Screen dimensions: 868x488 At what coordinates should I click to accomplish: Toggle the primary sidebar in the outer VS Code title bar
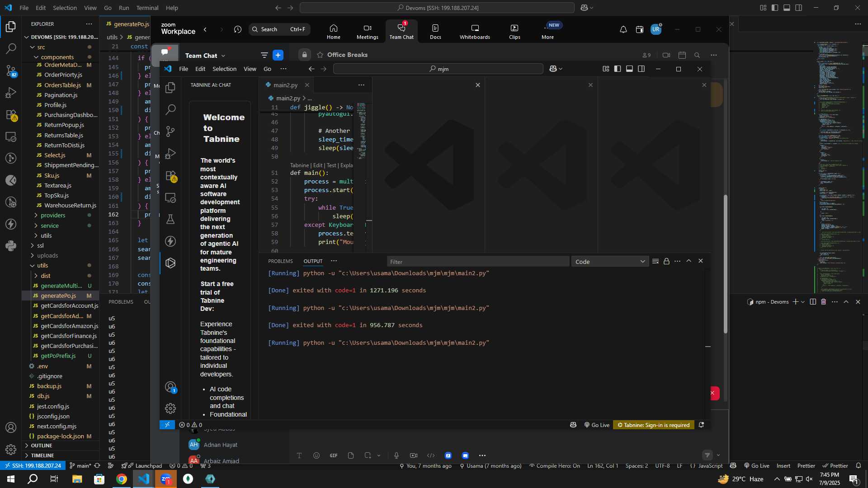coord(775,8)
